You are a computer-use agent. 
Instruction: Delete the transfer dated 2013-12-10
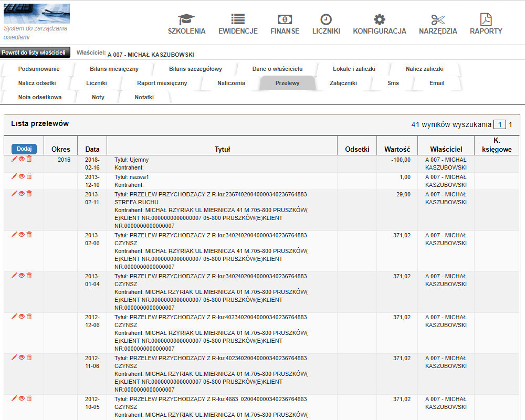(x=29, y=176)
